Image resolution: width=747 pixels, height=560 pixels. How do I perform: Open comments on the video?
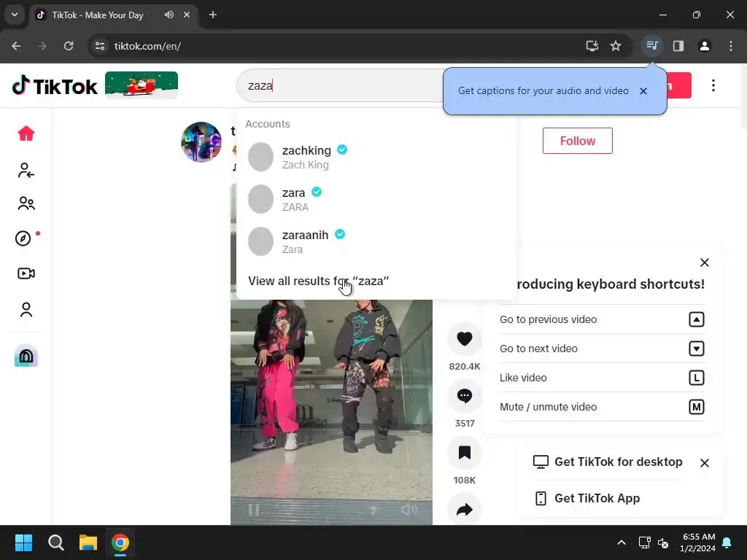[x=465, y=395]
